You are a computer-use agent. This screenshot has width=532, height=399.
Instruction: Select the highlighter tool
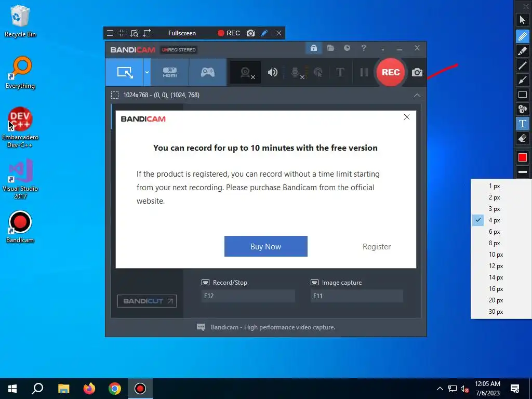(x=523, y=51)
